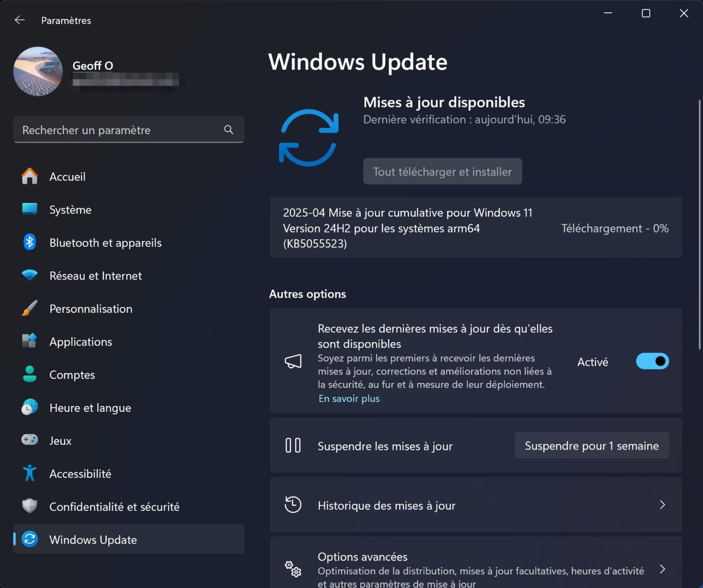Click the Personnalisation paintbrush icon

29,308
